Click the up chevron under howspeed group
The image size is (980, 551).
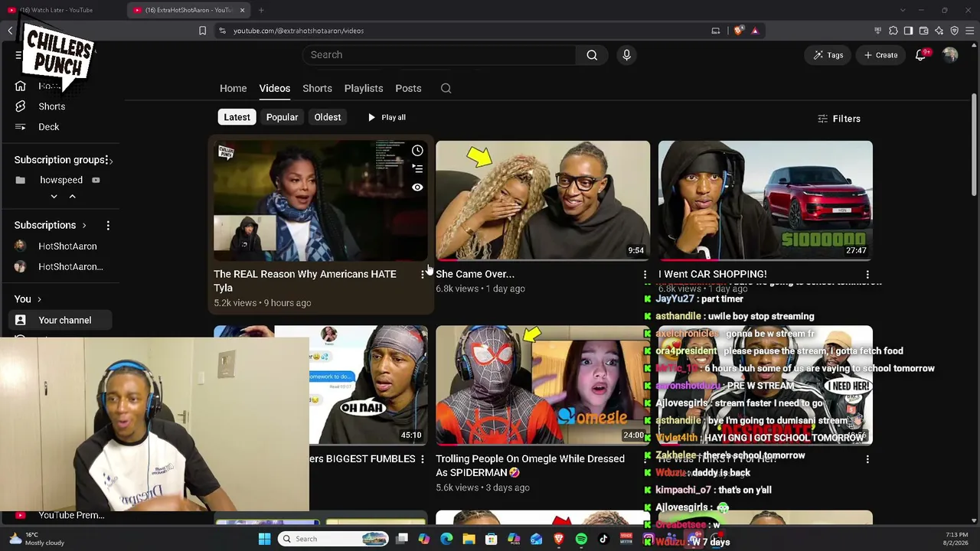tap(72, 197)
